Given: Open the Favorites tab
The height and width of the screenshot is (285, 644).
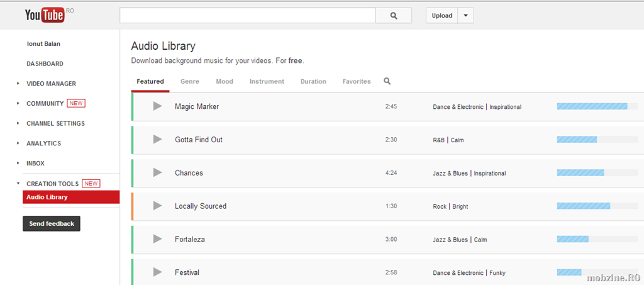Looking at the screenshot, I should point(357,81).
